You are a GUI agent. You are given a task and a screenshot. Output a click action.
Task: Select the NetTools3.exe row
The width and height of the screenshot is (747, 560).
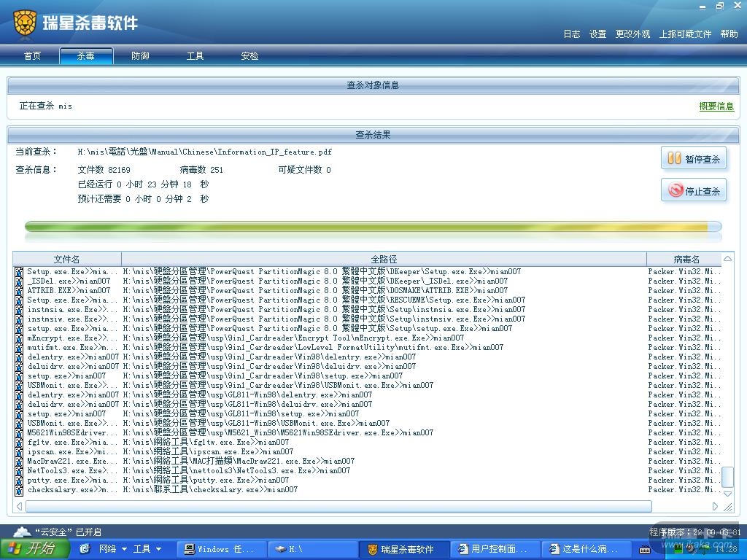(368, 470)
